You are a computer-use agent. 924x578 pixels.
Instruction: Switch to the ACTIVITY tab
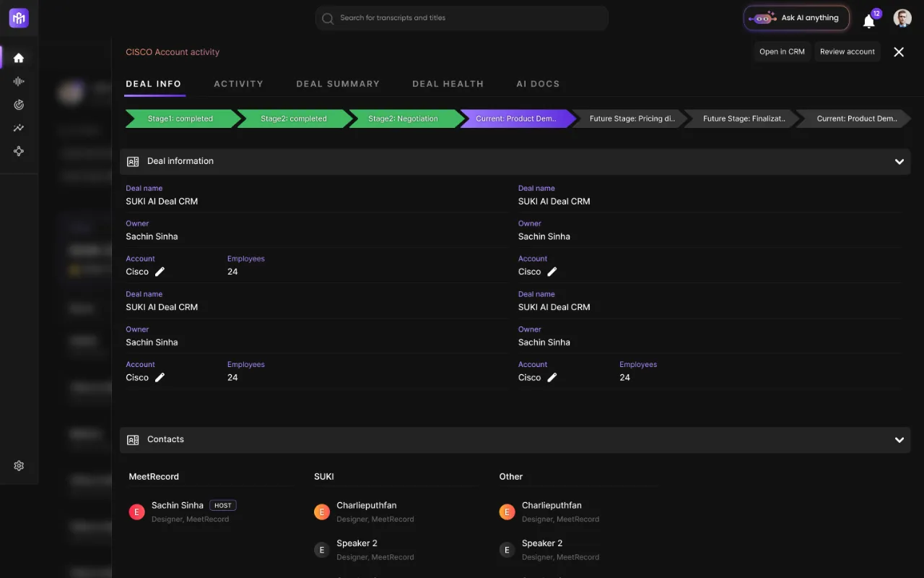click(239, 84)
